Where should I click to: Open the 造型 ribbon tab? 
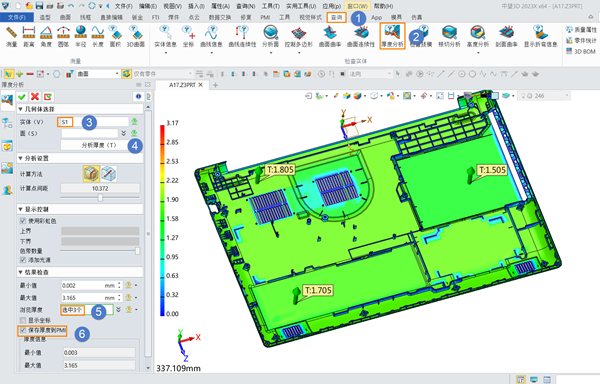tap(45, 17)
